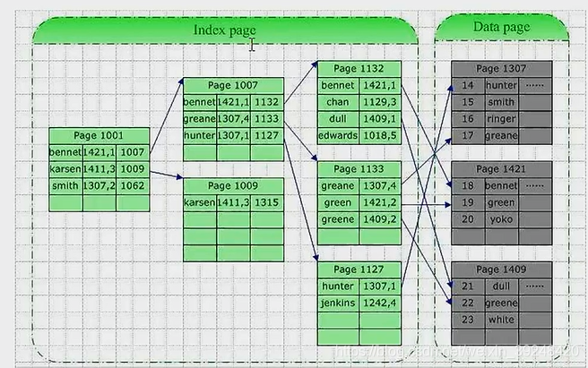Select the "yoko" name cell
Viewport: 588px width, 368px height.
coord(501,219)
